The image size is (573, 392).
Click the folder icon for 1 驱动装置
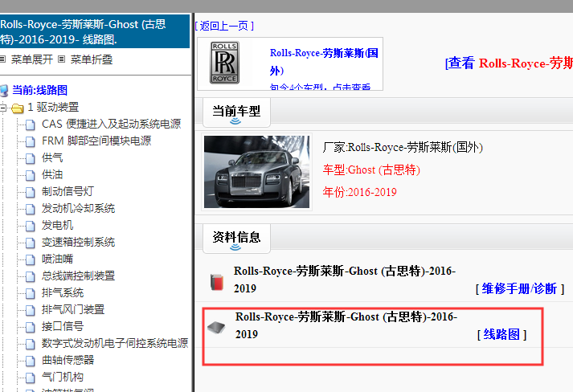tap(17, 108)
